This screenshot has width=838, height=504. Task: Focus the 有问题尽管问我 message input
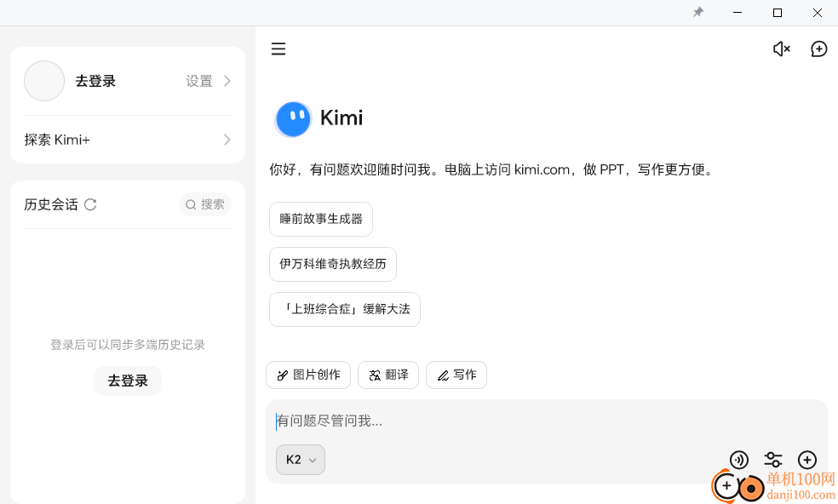(546, 421)
